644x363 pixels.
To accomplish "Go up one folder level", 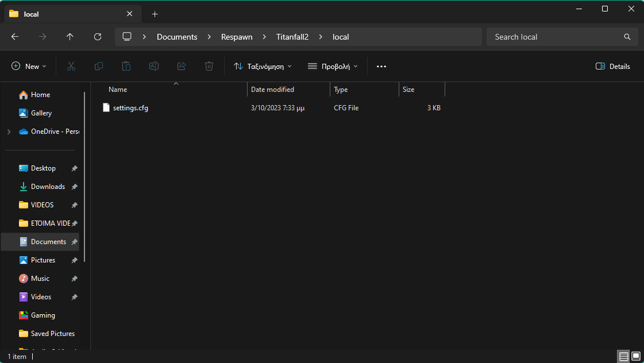I will pyautogui.click(x=70, y=37).
